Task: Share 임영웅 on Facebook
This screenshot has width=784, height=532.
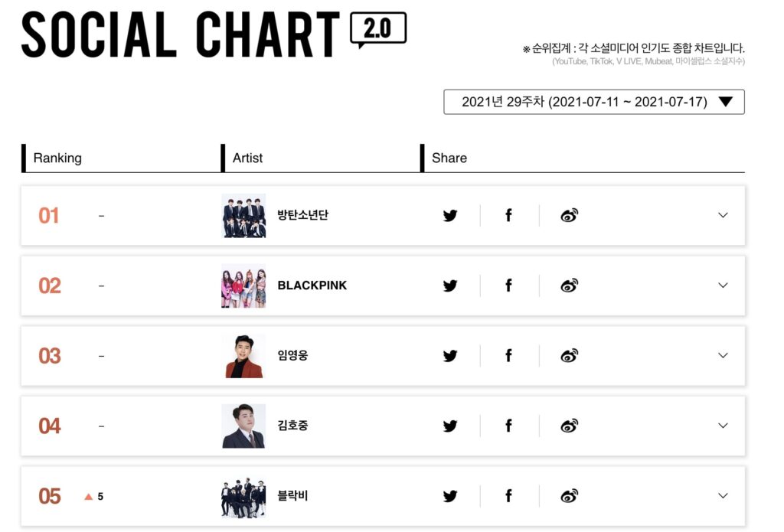Action: (x=508, y=355)
